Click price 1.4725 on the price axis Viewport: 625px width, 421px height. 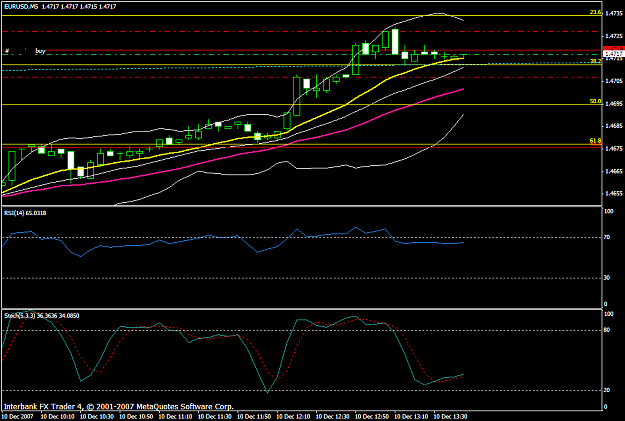point(614,36)
